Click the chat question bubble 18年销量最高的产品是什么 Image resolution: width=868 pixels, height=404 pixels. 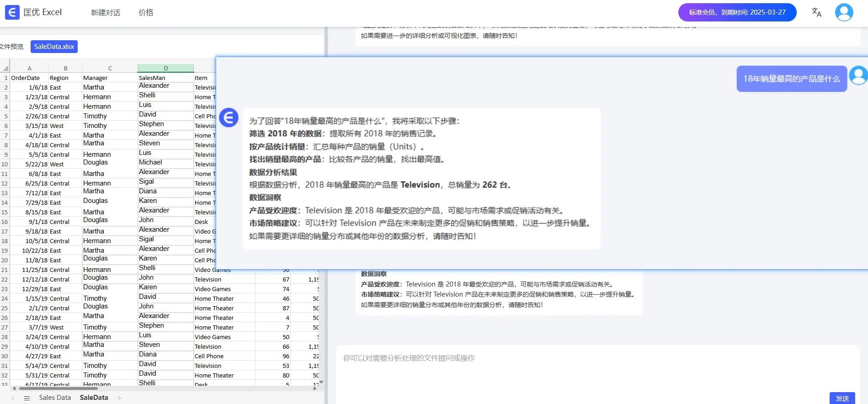(x=792, y=79)
